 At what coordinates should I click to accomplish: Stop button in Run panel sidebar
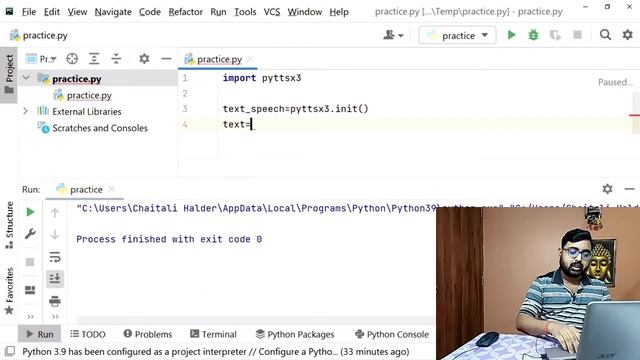pos(30,262)
